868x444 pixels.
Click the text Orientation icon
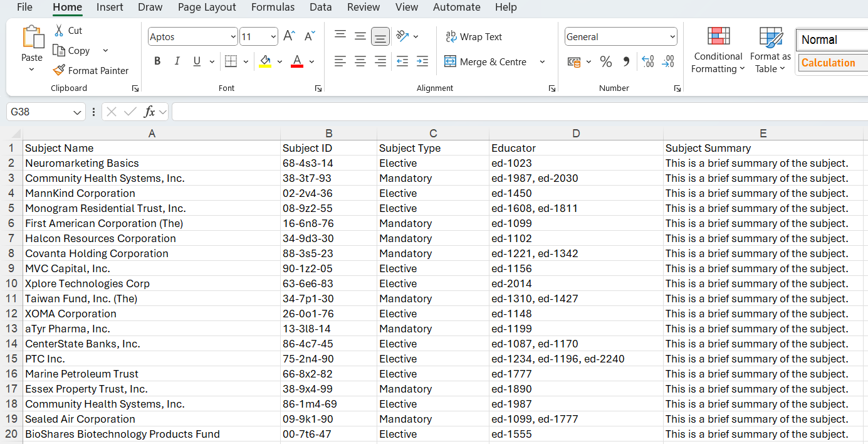[x=402, y=36]
